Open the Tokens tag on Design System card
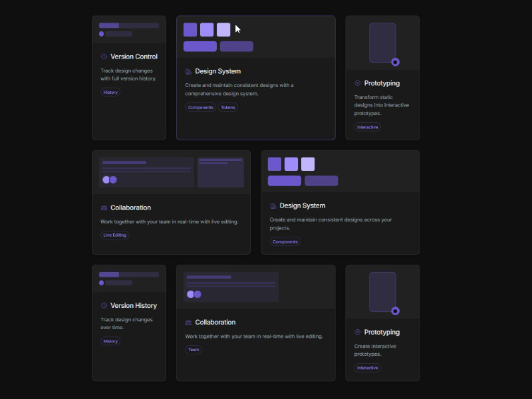The width and height of the screenshot is (532, 399). [x=228, y=107]
